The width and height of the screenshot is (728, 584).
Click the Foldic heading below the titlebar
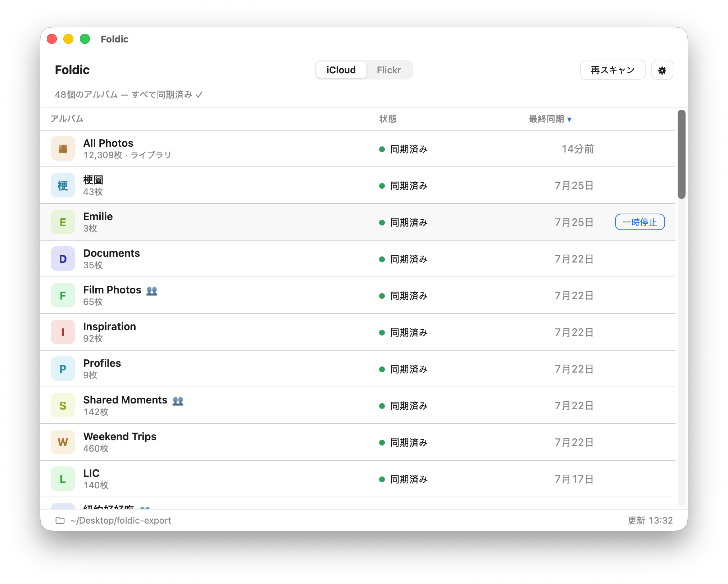(72, 70)
